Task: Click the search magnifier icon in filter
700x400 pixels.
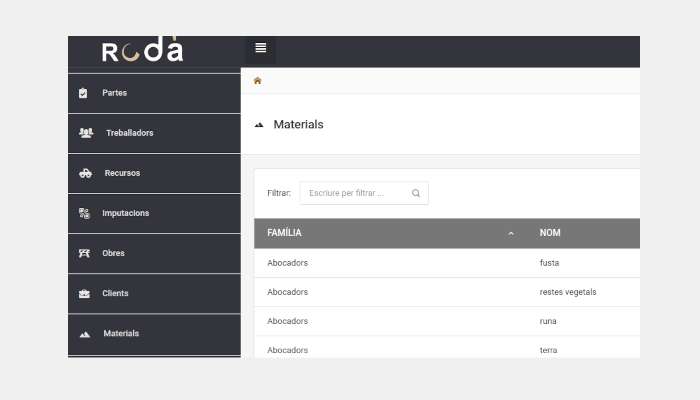Action: coord(416,193)
